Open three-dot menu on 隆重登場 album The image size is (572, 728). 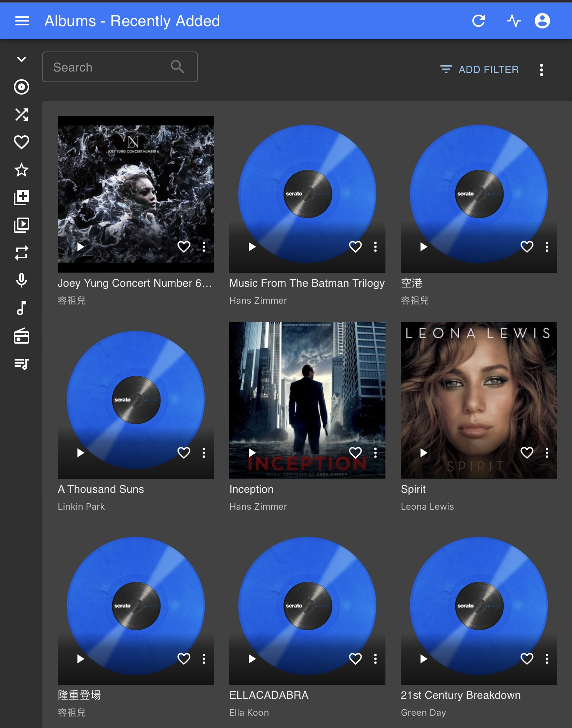(x=204, y=659)
